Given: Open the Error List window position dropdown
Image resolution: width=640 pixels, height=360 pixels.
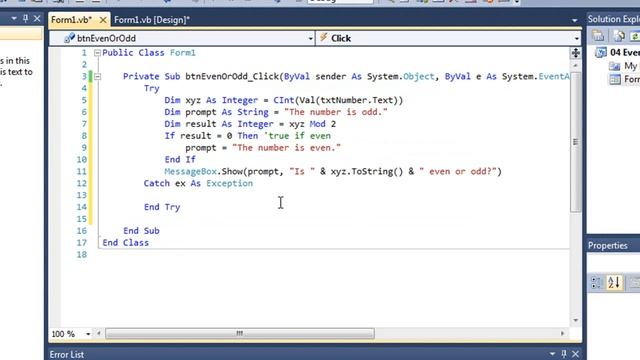Looking at the screenshot, I should click(x=552, y=354).
